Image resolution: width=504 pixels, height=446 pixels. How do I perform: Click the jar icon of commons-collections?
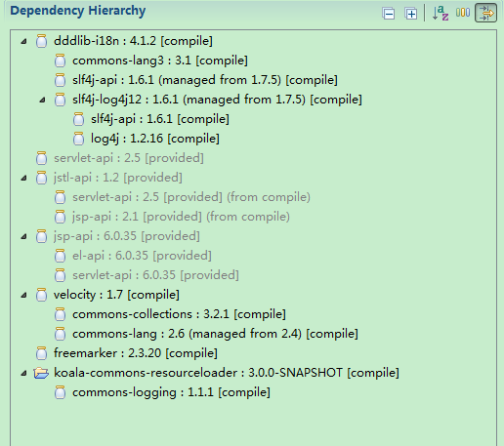[60, 314]
